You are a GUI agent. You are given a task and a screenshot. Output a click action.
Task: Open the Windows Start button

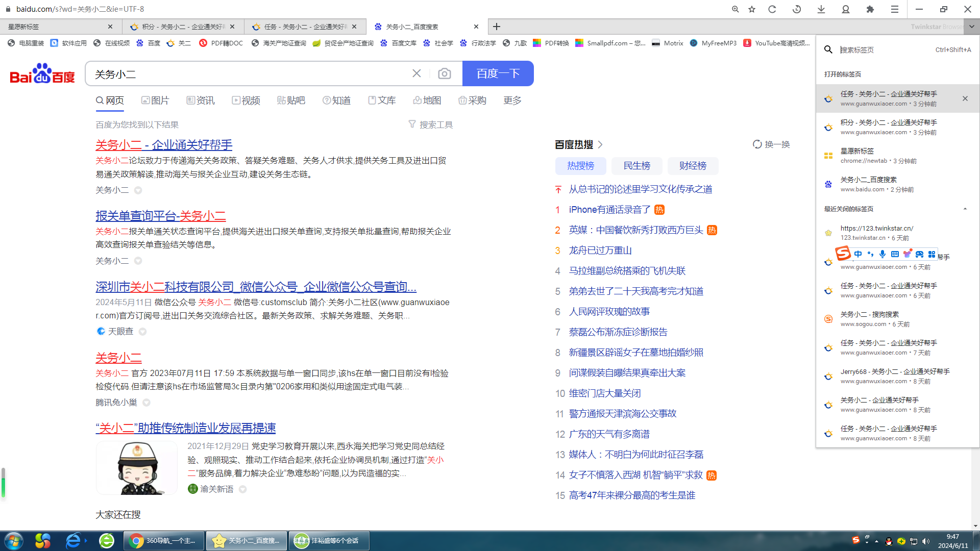pyautogui.click(x=14, y=541)
